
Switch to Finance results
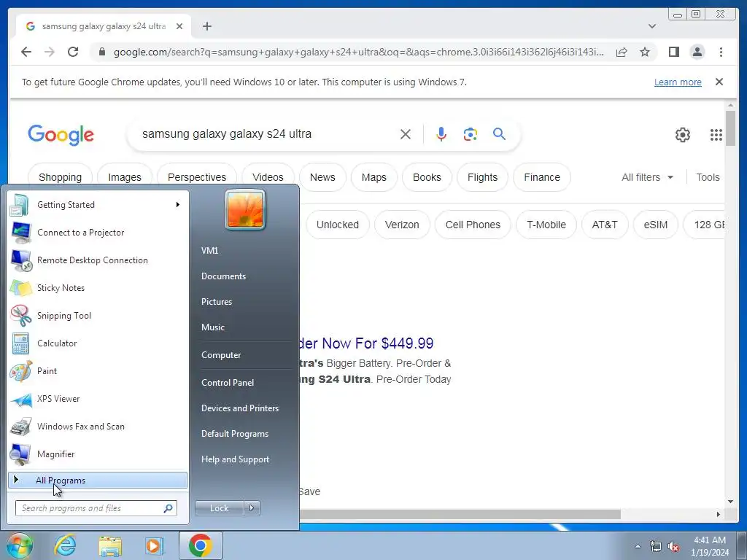[x=542, y=177]
